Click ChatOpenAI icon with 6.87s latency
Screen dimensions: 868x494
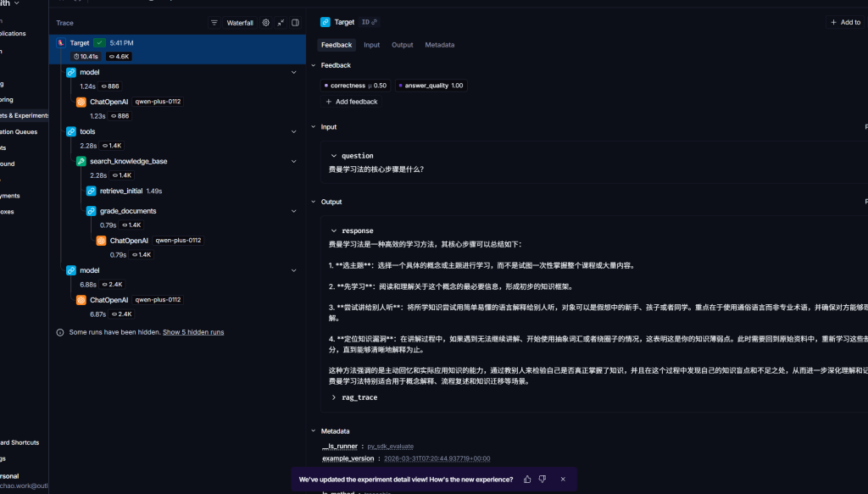81,300
